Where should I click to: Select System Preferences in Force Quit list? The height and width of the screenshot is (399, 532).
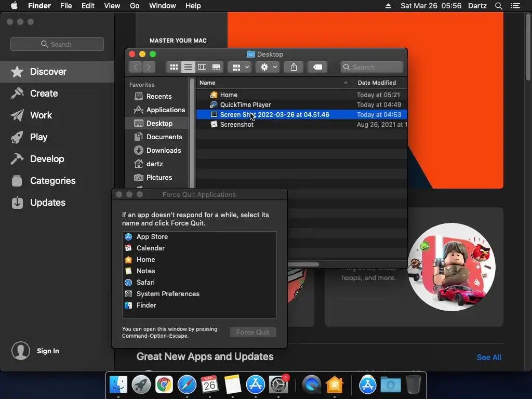[199, 294]
